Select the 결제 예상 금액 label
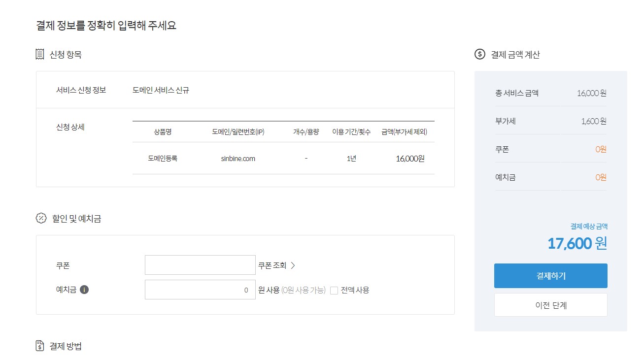The image size is (644, 360). click(589, 226)
